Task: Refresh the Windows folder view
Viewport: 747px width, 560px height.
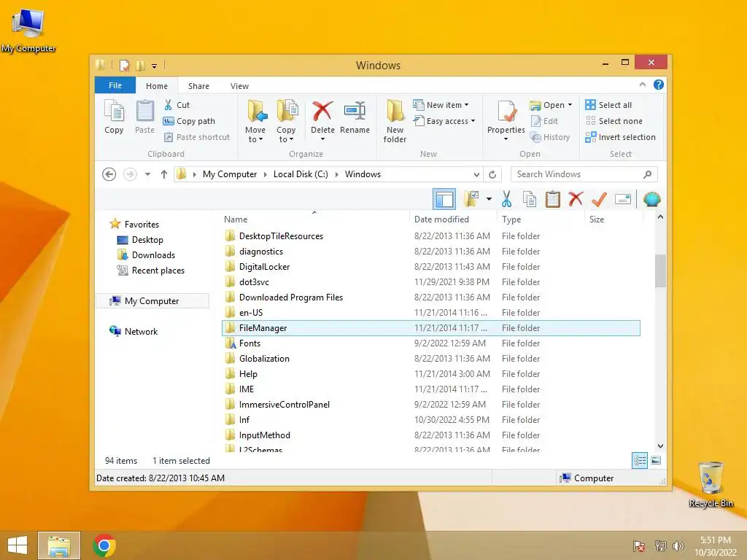Action: 492,174
